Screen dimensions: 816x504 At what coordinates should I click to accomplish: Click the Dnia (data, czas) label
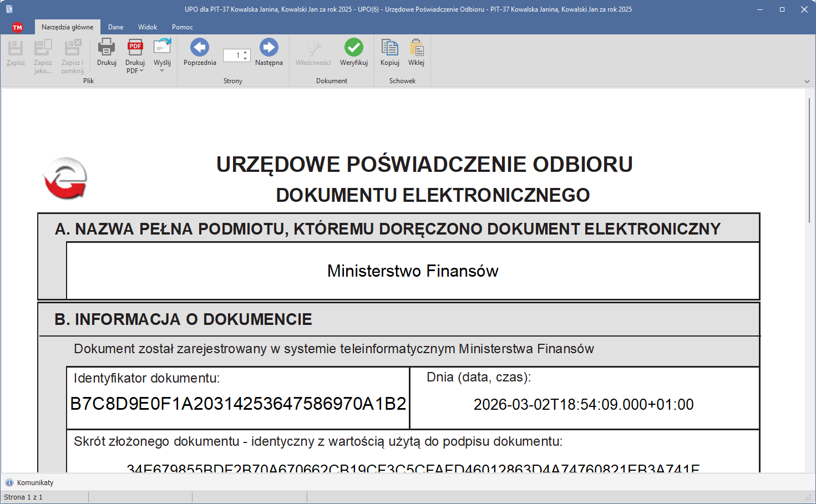point(479,377)
